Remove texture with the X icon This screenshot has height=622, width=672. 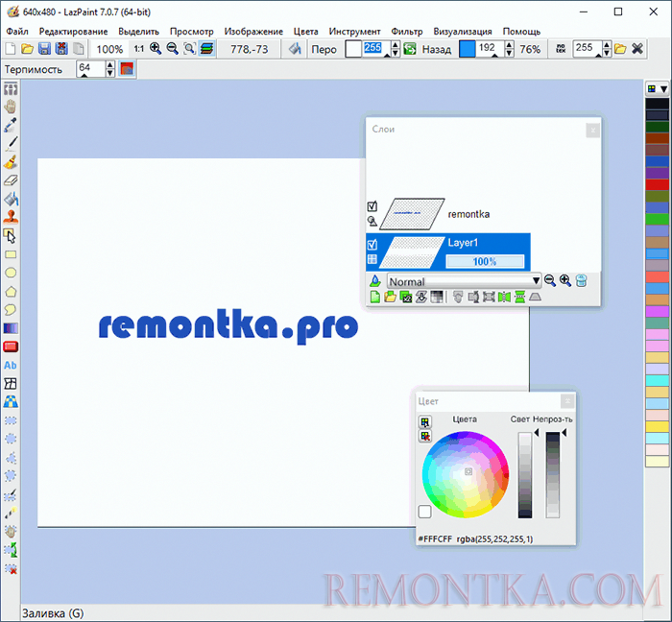[x=637, y=49]
